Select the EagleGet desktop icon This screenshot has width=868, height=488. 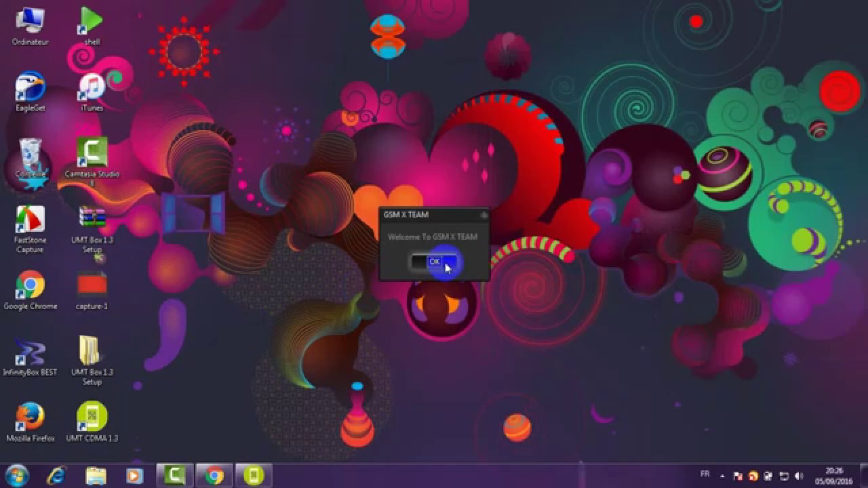point(30,92)
